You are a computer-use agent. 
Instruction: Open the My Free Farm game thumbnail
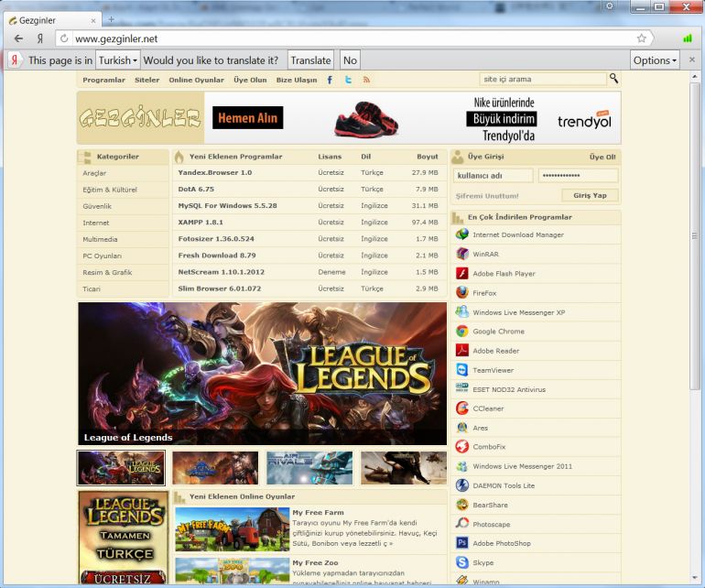pos(233,529)
